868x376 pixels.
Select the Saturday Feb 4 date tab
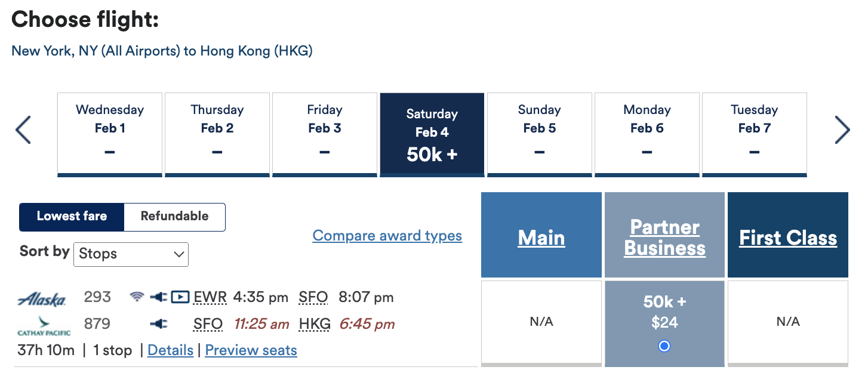click(432, 134)
